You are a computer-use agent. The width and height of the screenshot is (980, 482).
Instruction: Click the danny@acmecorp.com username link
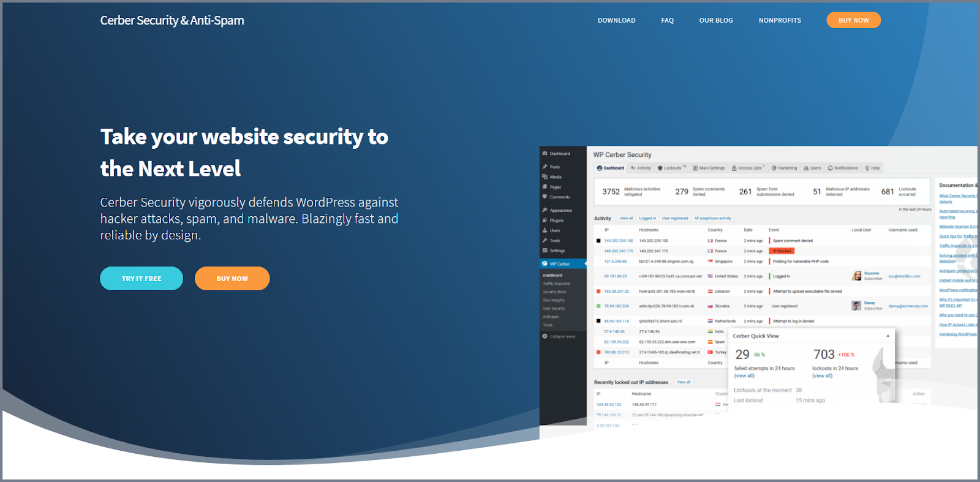908,306
